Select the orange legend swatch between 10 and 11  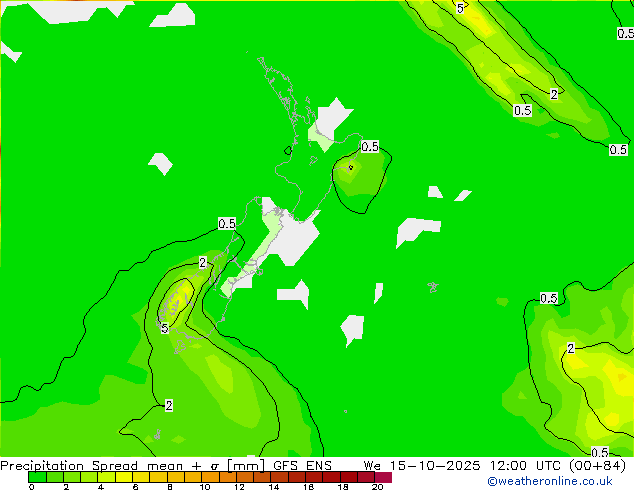(x=210, y=477)
